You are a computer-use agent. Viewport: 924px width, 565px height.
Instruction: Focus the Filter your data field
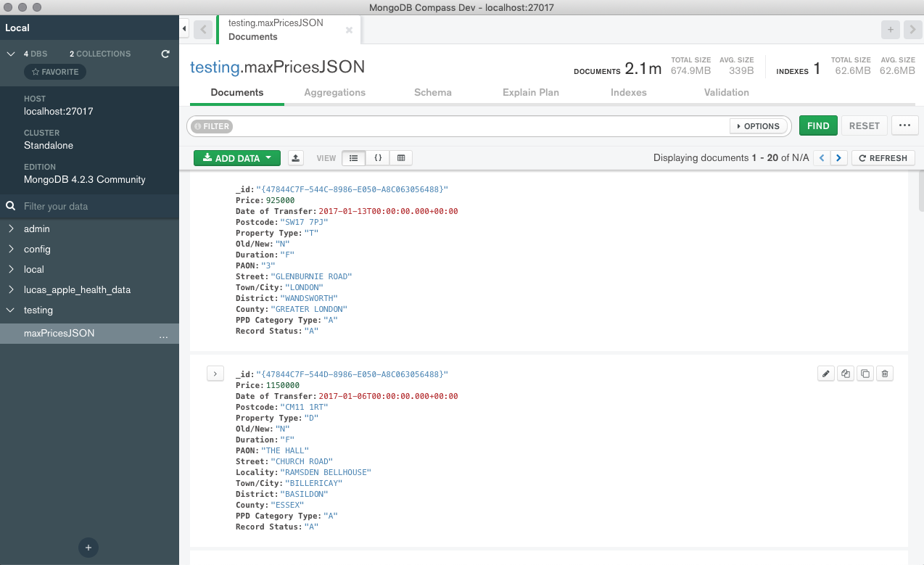[89, 206]
